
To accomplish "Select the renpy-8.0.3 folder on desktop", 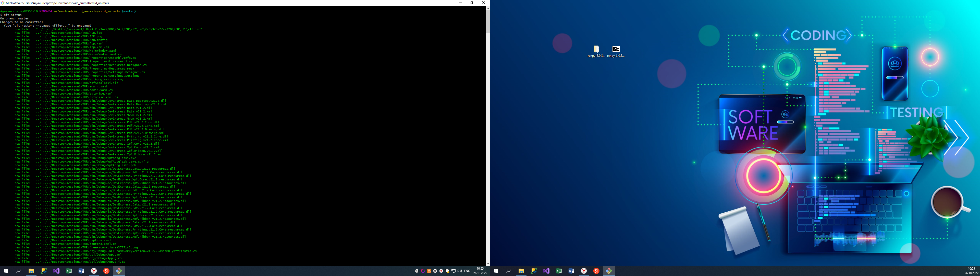I will (596, 51).
